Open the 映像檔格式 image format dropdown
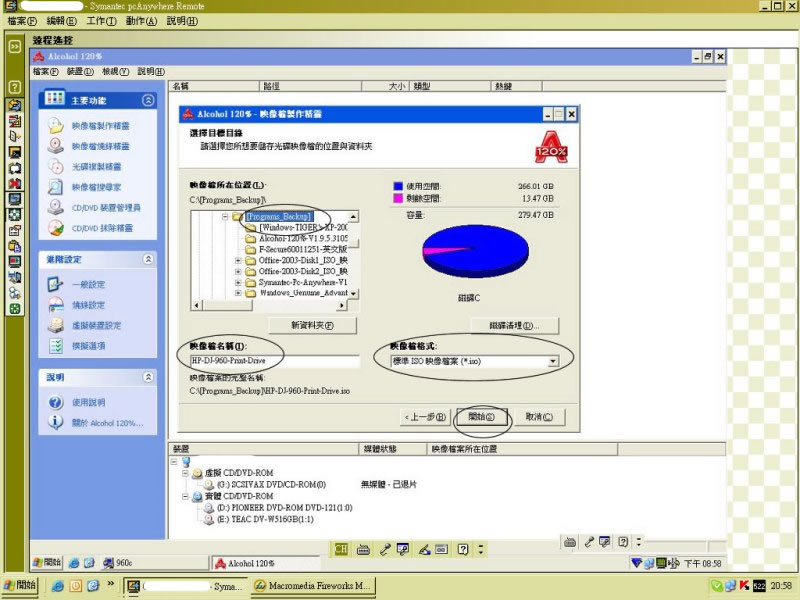 pyautogui.click(x=553, y=361)
